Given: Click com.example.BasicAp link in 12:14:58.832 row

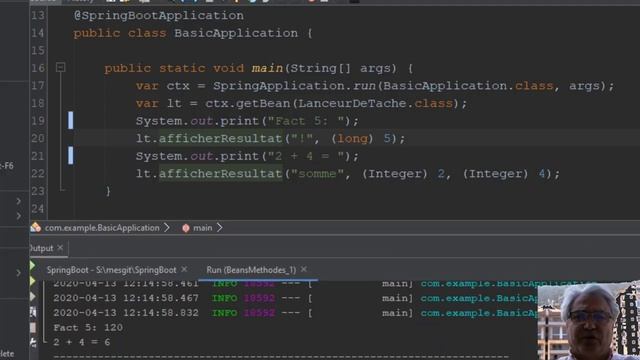Looking at the screenshot, I should coord(479,313).
